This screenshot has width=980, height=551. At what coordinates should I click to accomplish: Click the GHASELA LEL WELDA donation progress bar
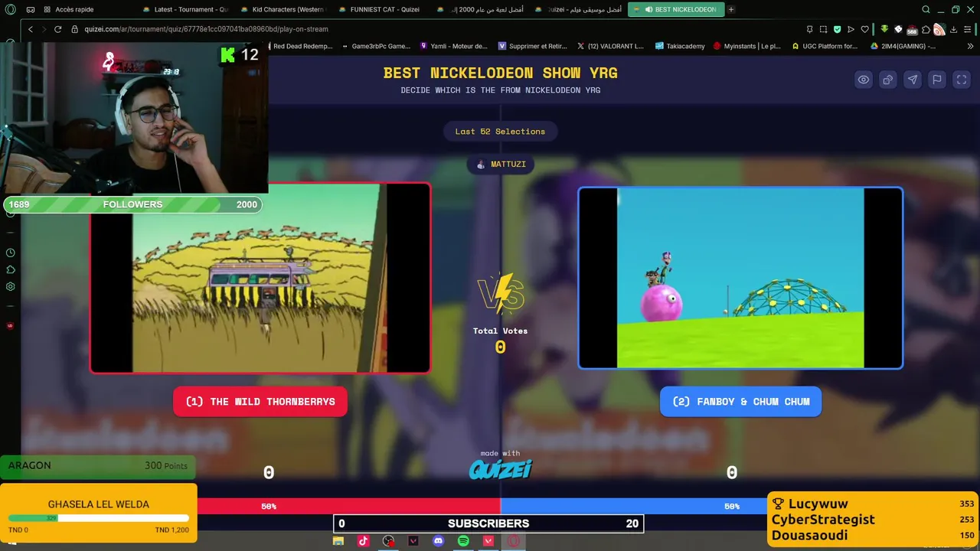click(x=98, y=518)
